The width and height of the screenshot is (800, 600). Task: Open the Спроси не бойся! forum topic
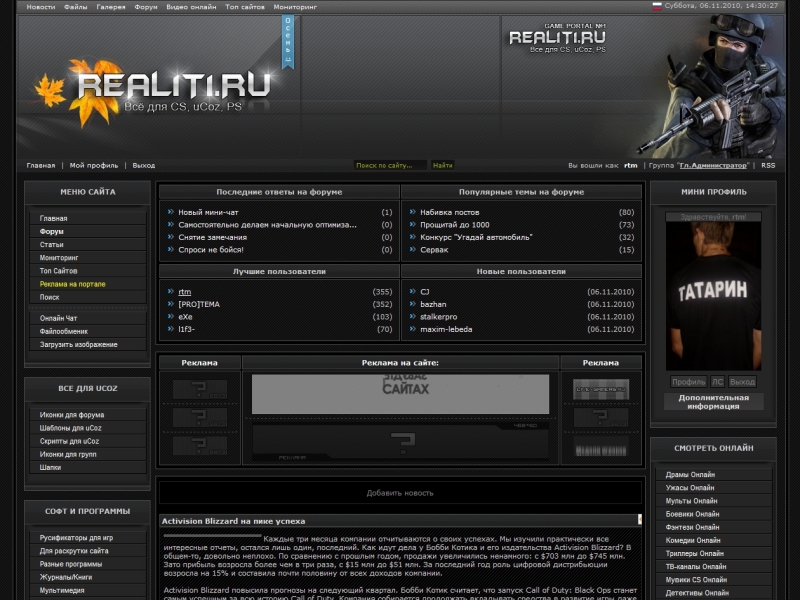pos(211,250)
